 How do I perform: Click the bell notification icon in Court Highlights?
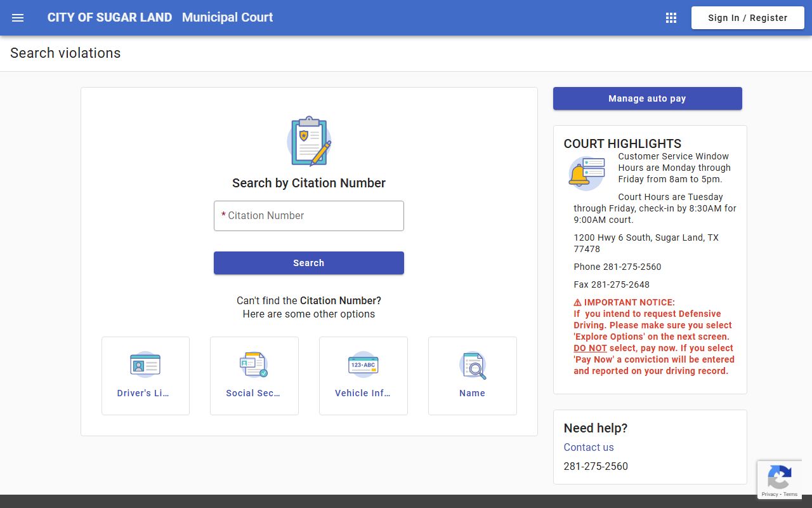tap(587, 173)
